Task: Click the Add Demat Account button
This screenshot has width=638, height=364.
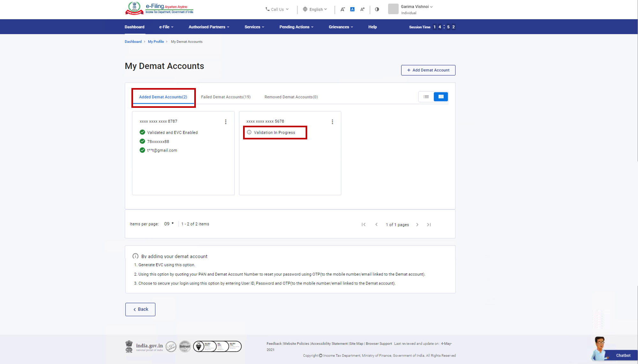Action: pyautogui.click(x=428, y=70)
